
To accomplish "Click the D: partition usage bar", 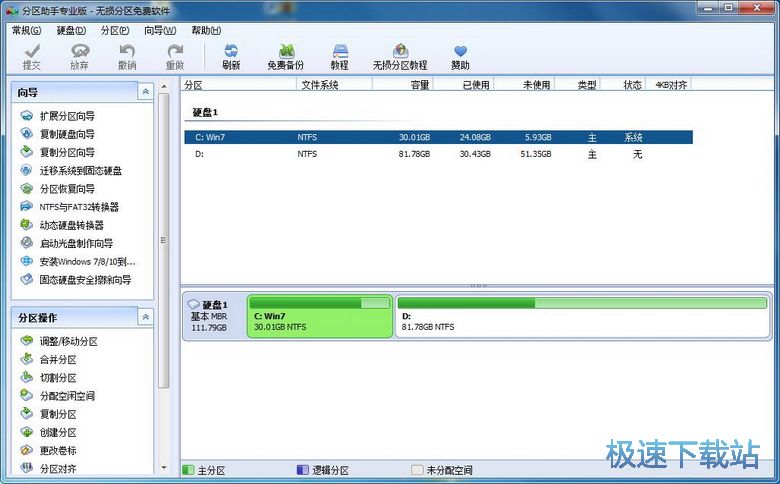I will click(x=584, y=302).
